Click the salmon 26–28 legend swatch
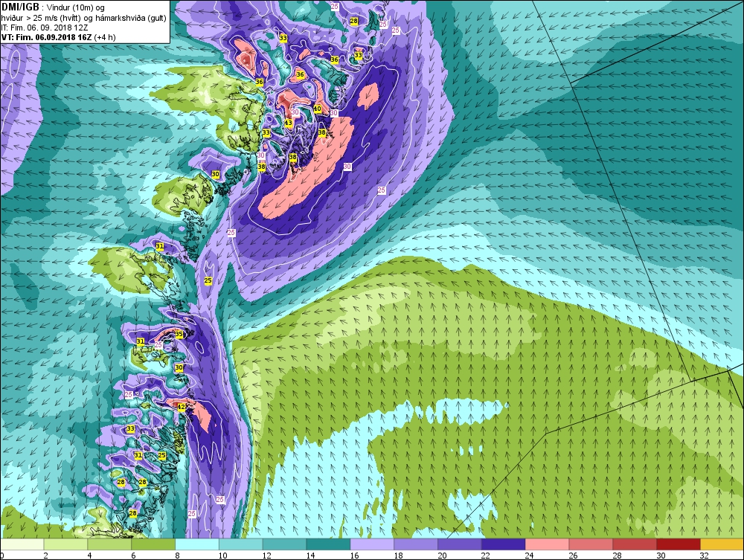Image resolution: width=744 pixels, height=560 pixels. coord(591,544)
